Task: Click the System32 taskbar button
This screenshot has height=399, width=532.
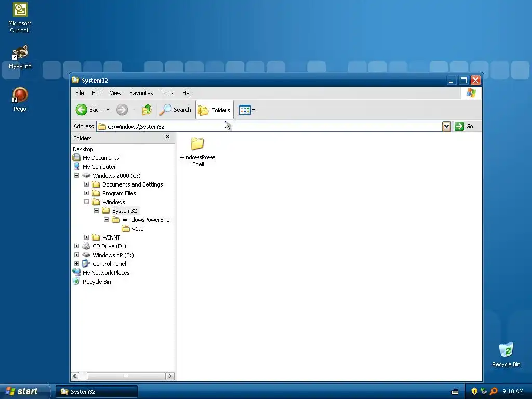Action: coord(97,392)
